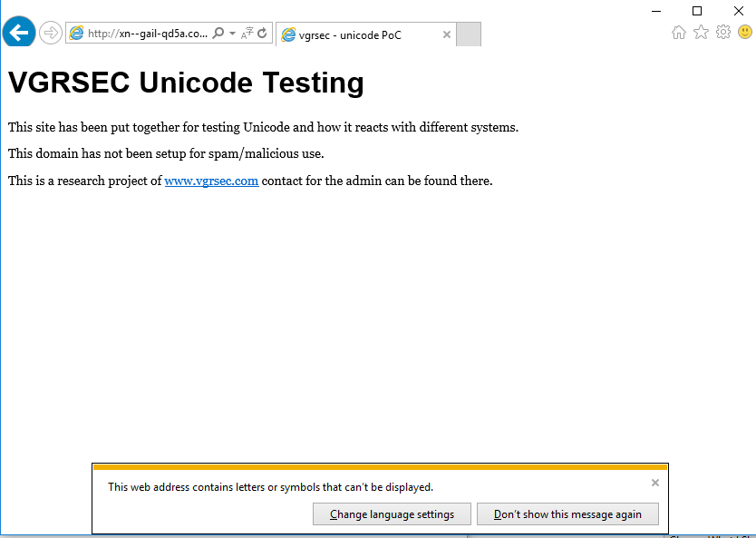Click the Internet Explorer page icon in address bar
This screenshot has height=538, width=756.
tap(77, 34)
